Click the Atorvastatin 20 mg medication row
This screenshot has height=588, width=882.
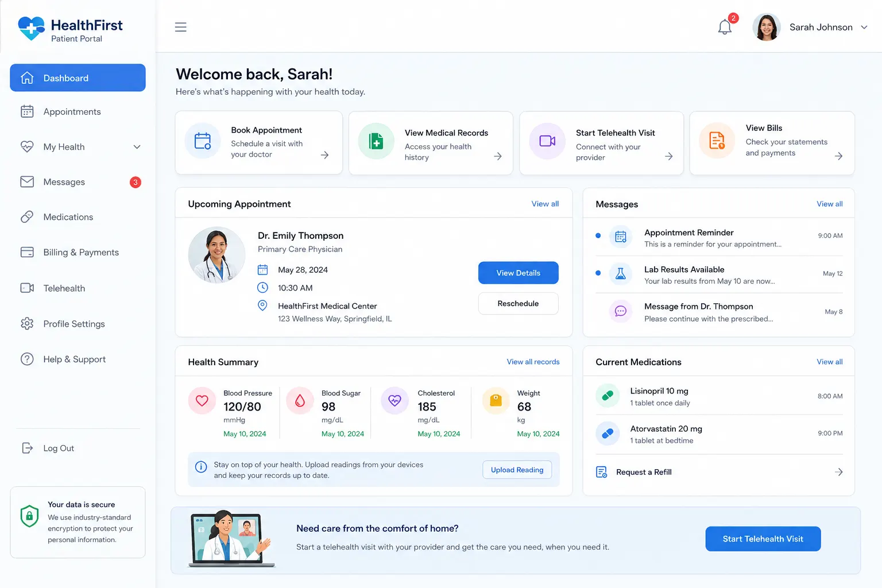tap(719, 434)
